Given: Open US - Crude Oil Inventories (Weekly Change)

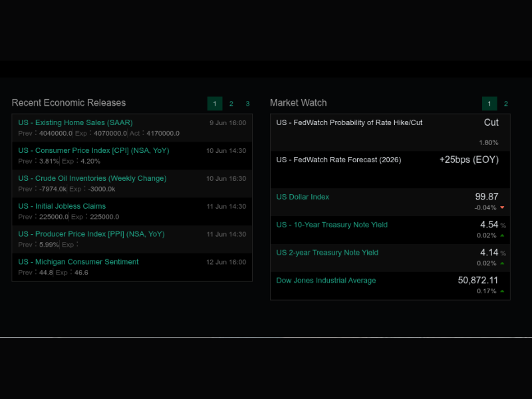Looking at the screenshot, I should pos(92,178).
